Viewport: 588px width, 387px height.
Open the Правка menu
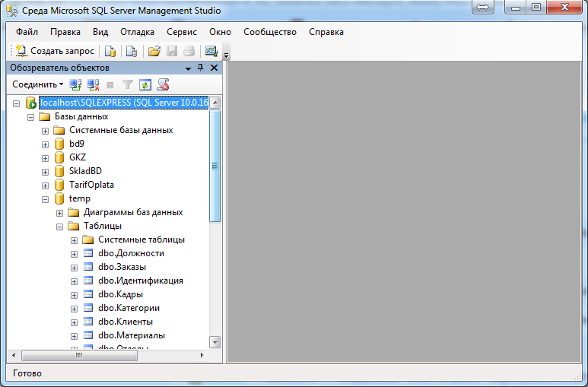pyautogui.click(x=65, y=32)
